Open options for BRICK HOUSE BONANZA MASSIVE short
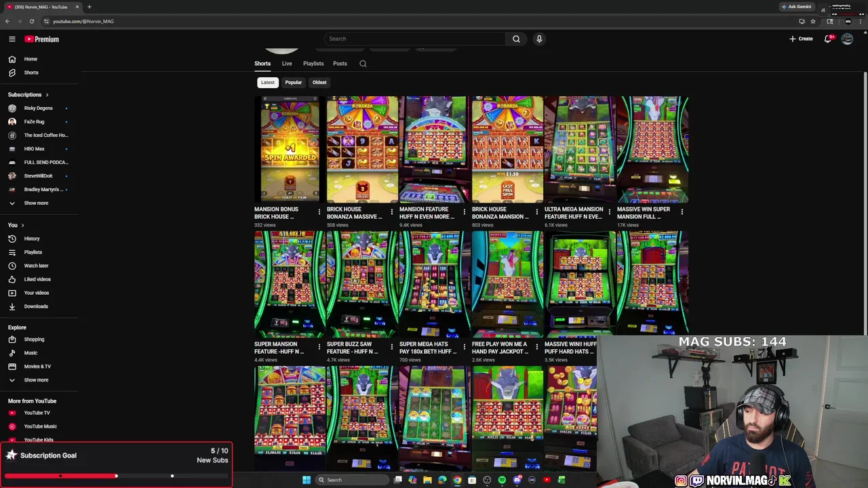This screenshot has width=868, height=488. tap(391, 212)
